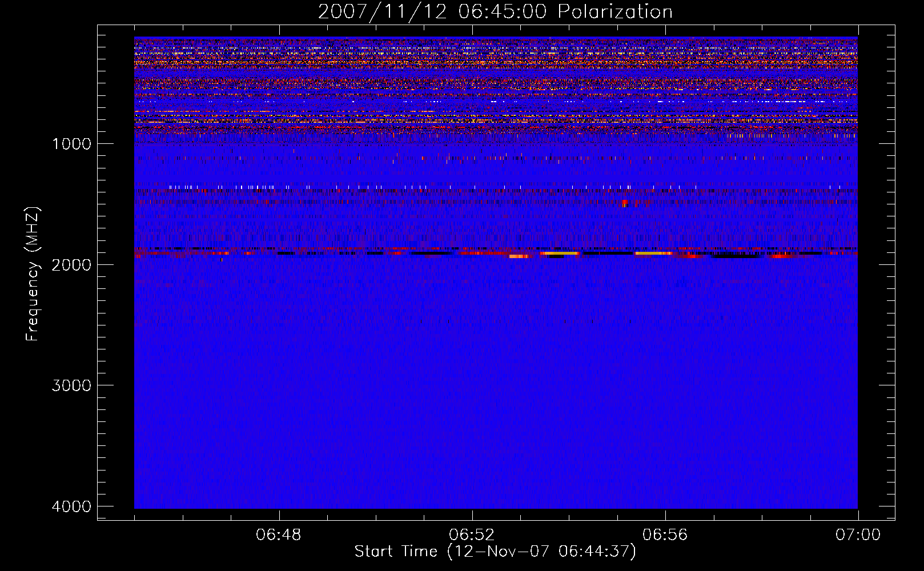The width and height of the screenshot is (924, 571).
Task: Click the bright red segment near 06:58
Action: pos(781,256)
